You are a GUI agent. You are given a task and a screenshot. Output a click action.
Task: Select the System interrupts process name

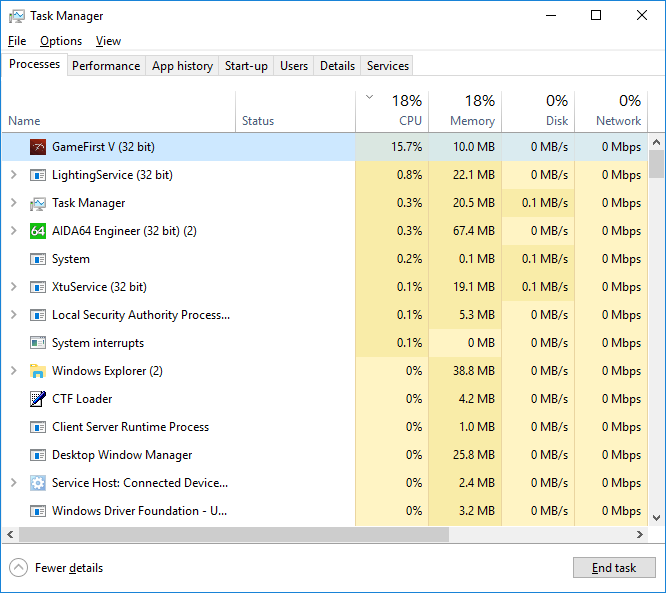98,343
